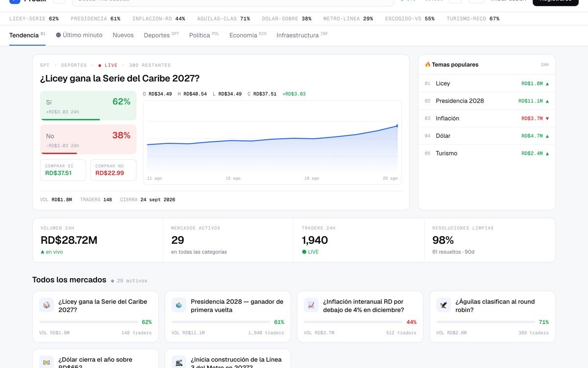Image resolution: width=588 pixels, height=368 pixels.
Task: Click the red LIVE dot on the featured market
Action: pyautogui.click(x=99, y=65)
